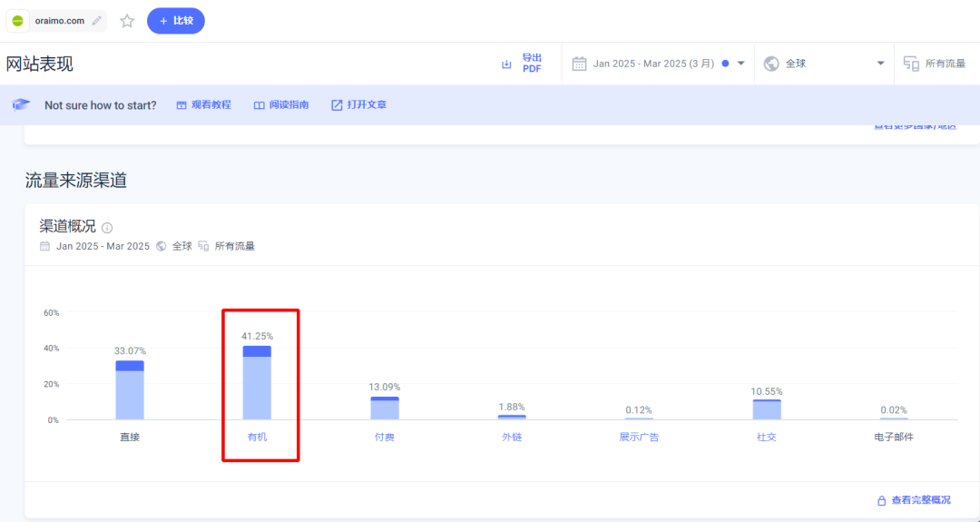Click the 直接 channel label
The image size is (980, 522).
[x=130, y=437]
